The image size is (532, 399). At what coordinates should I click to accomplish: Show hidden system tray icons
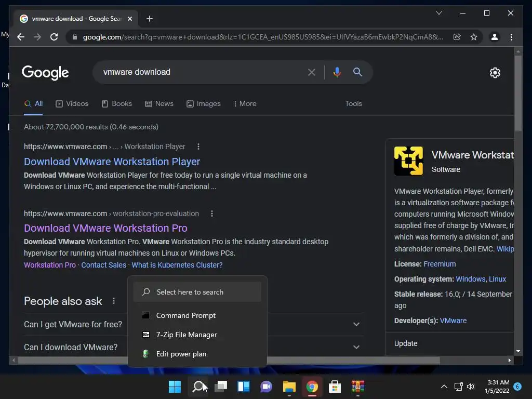point(444,387)
